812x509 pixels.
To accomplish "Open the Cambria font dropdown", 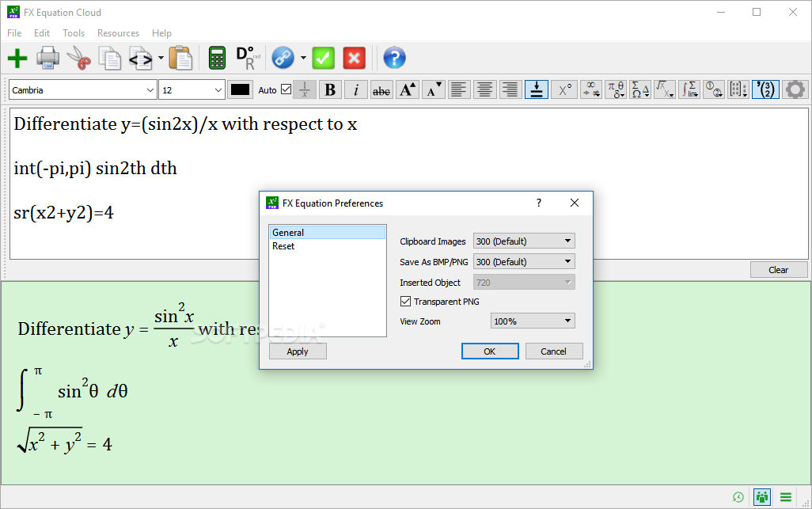I will pos(83,90).
